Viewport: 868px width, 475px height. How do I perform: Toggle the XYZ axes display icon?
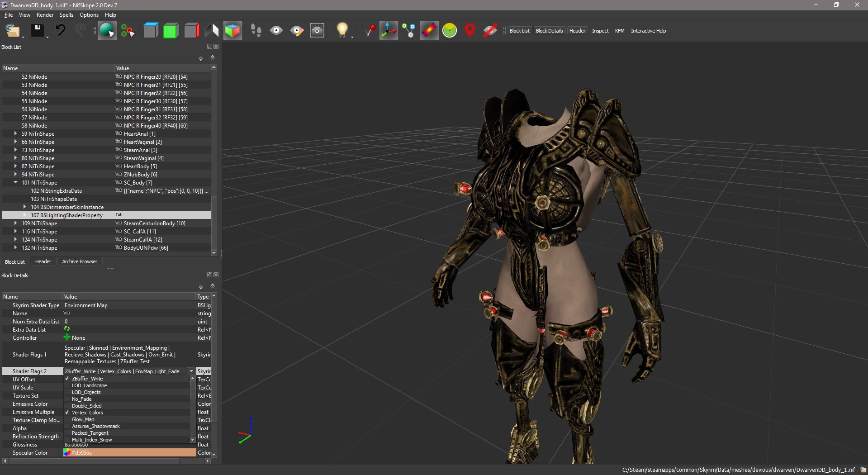point(389,31)
